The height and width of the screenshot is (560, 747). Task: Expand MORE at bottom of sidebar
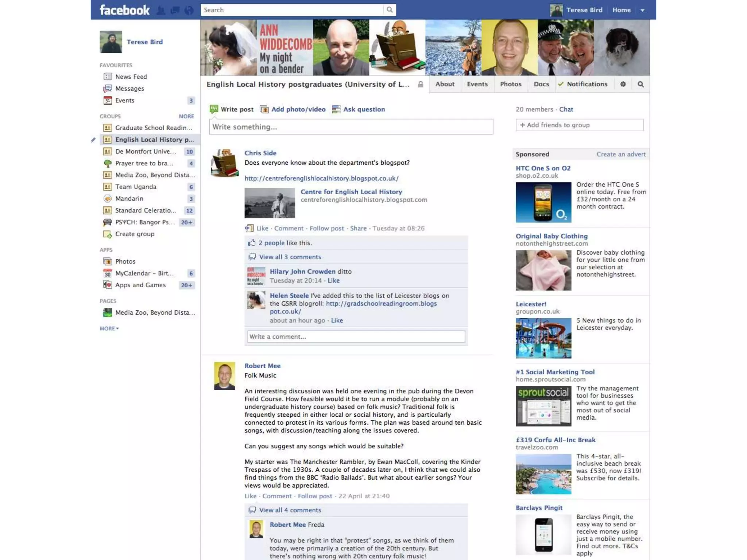109,328
